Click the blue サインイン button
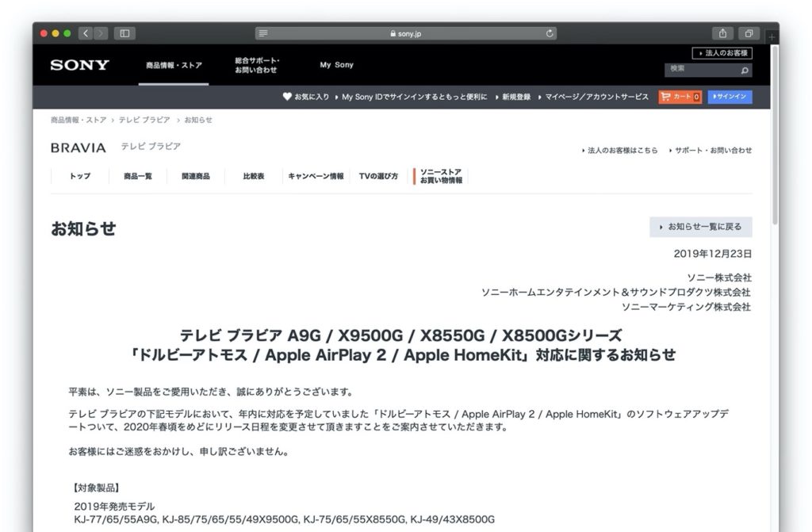This screenshot has height=532, width=812. pos(730,96)
